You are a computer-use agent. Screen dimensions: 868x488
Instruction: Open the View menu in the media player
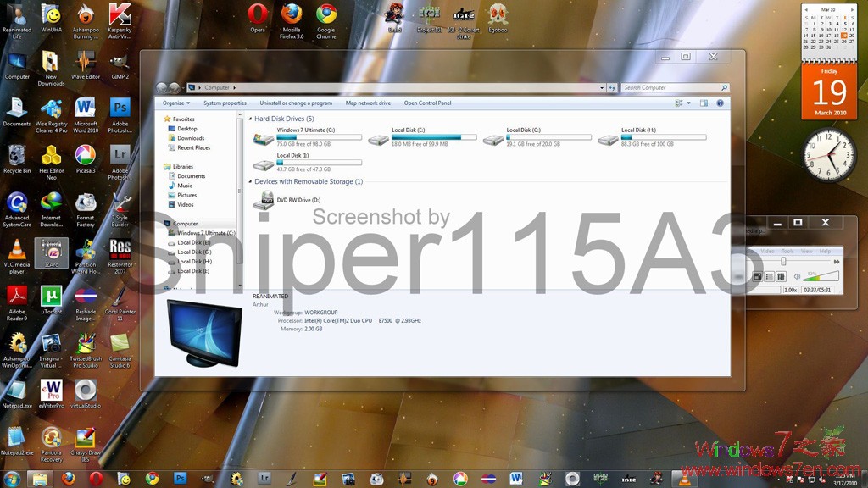805,250
